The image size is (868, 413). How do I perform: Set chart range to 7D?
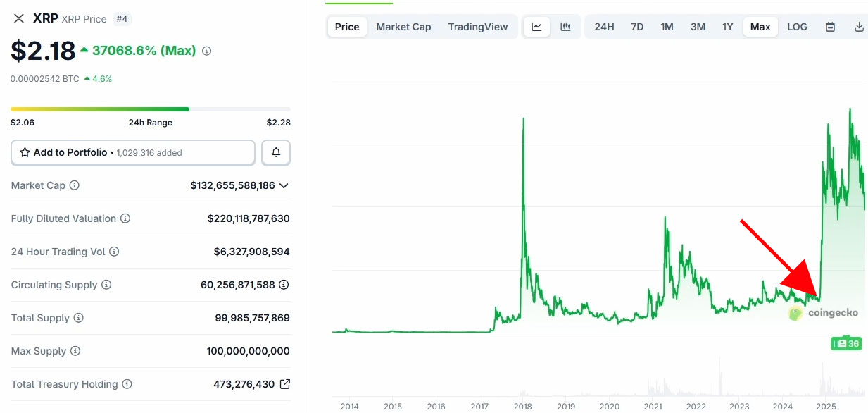coord(637,27)
